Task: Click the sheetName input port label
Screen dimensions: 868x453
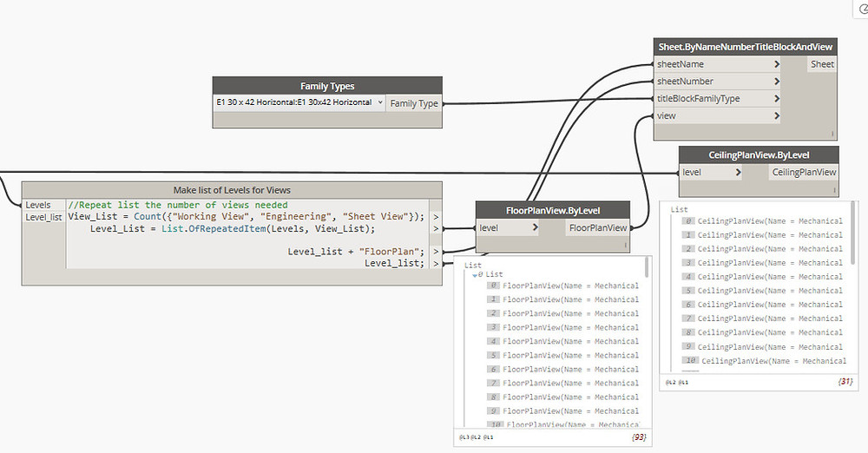Action: tap(681, 64)
